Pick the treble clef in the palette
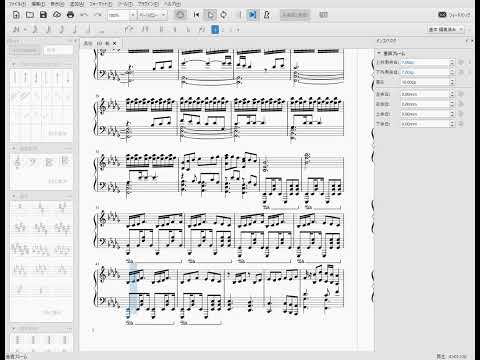Image resolution: width=480 pixels, height=360 pixels. [18, 163]
